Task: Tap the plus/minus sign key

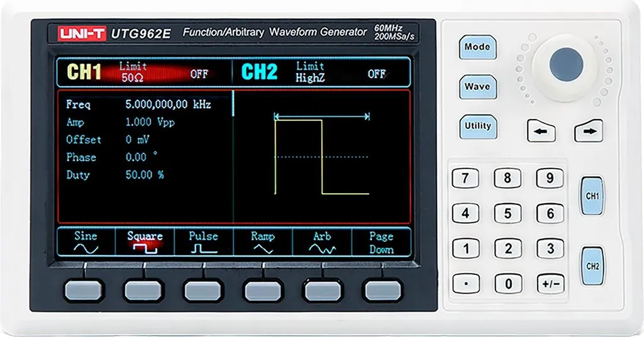Action: pyautogui.click(x=550, y=284)
